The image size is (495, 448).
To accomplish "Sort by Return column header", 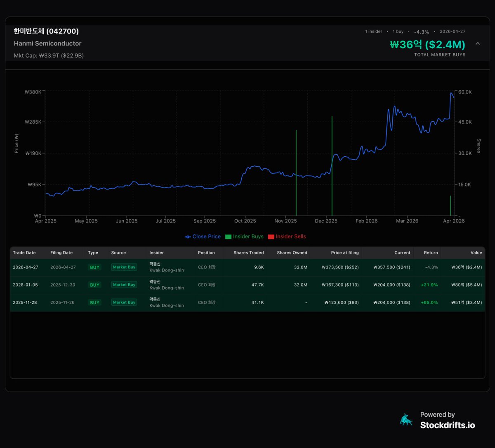I will 431,252.
